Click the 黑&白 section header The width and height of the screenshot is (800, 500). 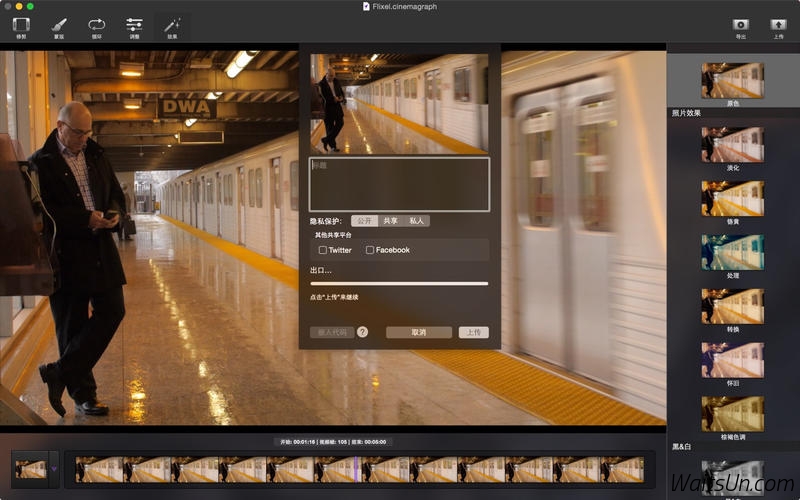(x=682, y=447)
